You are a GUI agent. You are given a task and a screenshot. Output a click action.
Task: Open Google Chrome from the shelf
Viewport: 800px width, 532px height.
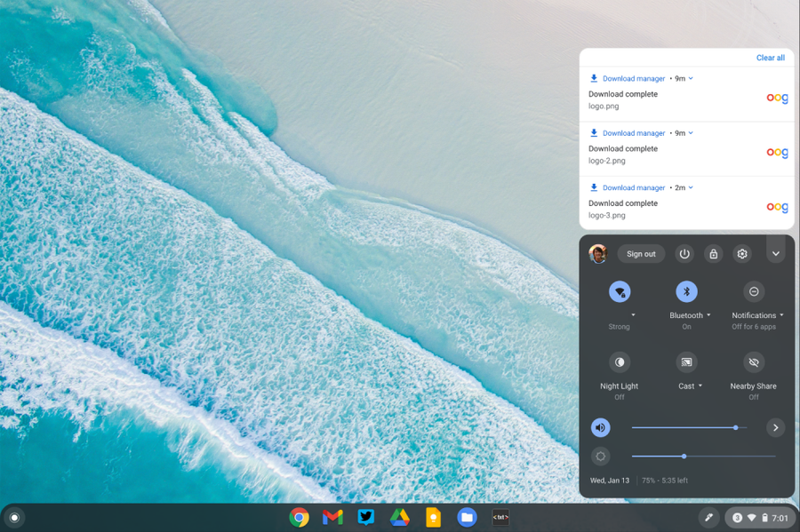tap(299, 518)
